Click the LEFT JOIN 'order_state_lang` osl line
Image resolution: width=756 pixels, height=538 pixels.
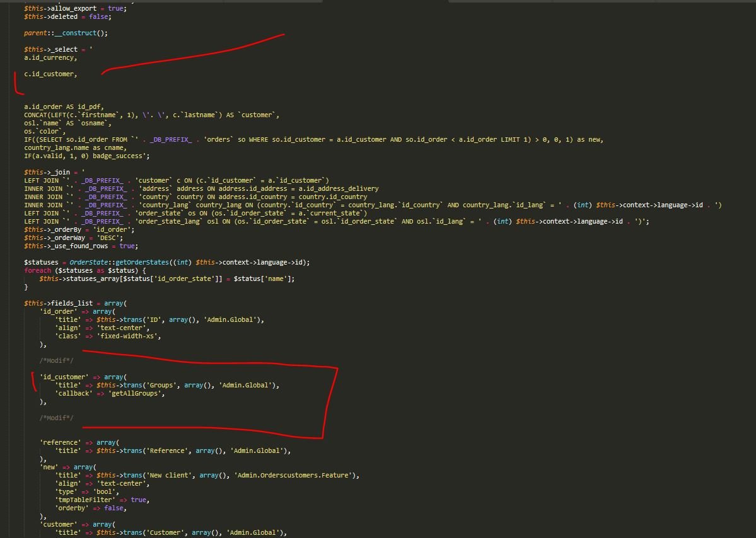coord(337,222)
